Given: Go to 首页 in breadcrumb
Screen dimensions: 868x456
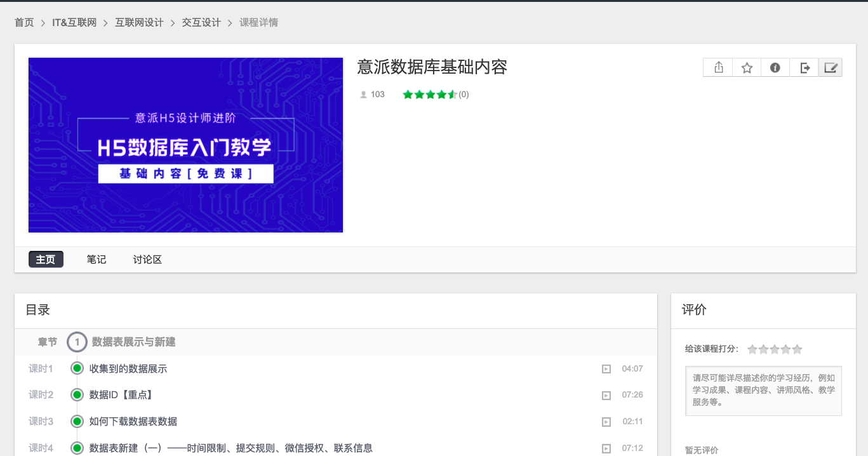Looking at the screenshot, I should [24, 23].
